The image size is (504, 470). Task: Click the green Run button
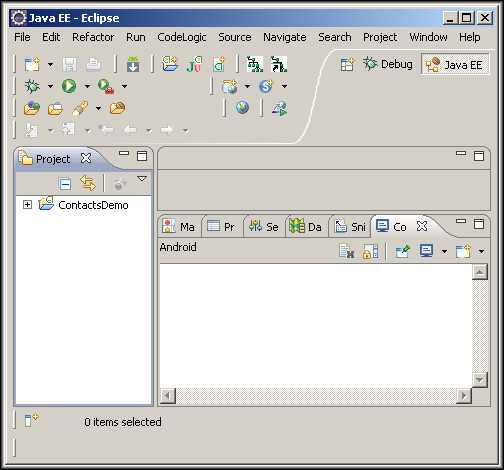coord(69,86)
